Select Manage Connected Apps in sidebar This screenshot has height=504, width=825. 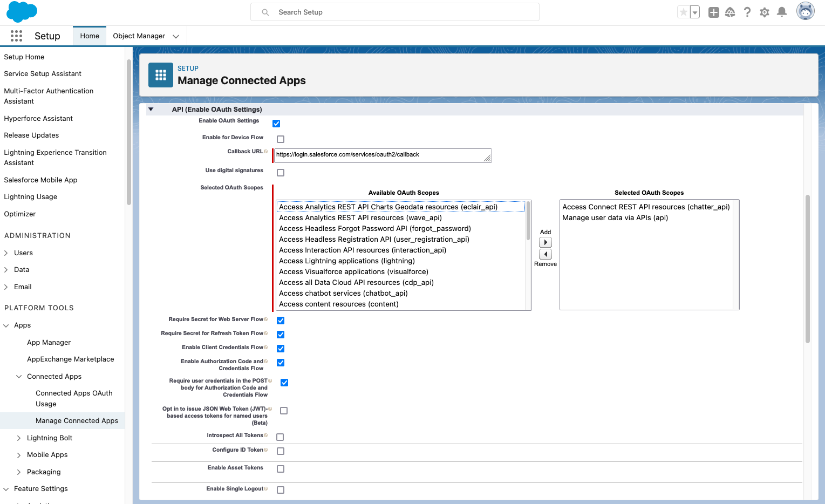tap(63, 420)
